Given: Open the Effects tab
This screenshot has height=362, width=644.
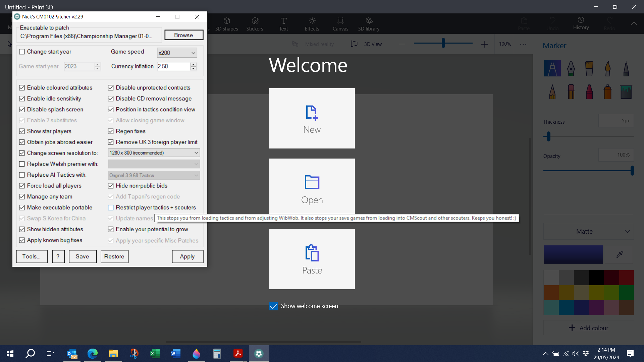Looking at the screenshot, I should (312, 24).
